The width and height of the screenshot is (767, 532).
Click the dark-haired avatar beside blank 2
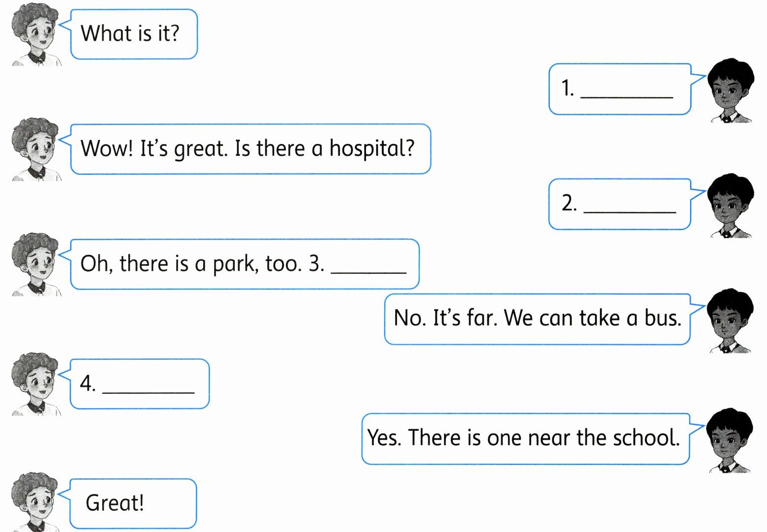pyautogui.click(x=730, y=205)
